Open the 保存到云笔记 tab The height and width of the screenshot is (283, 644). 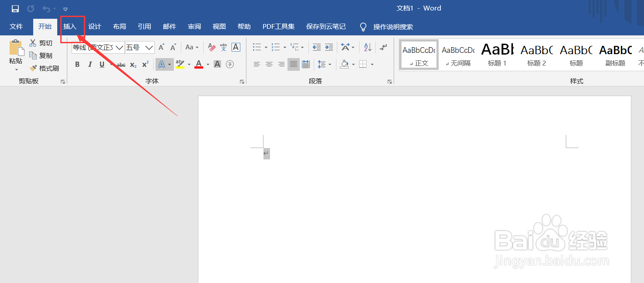(326, 27)
